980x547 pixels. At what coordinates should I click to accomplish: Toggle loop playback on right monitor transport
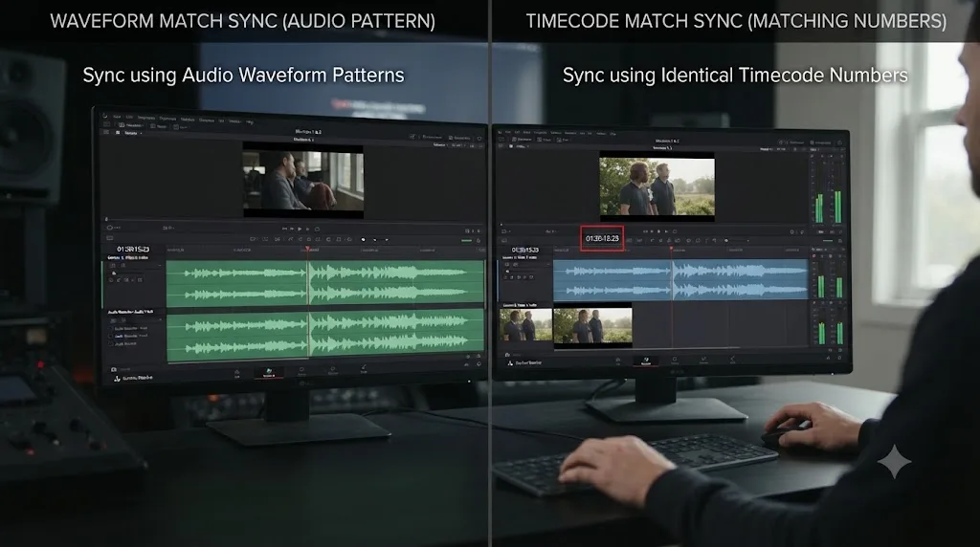[675, 231]
